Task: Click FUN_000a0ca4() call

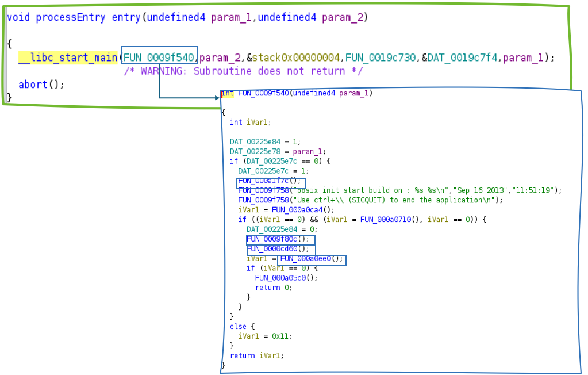Action: point(303,210)
